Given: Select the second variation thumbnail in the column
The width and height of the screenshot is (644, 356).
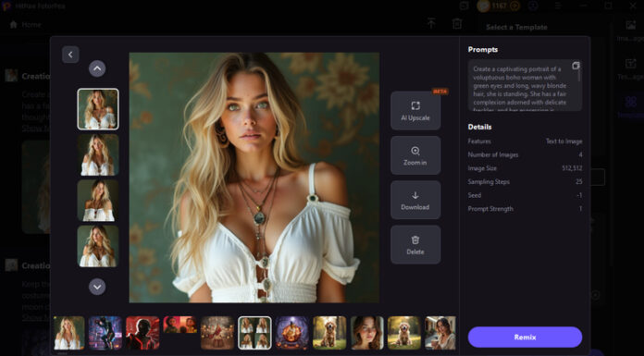Looking at the screenshot, I should click(98, 154).
